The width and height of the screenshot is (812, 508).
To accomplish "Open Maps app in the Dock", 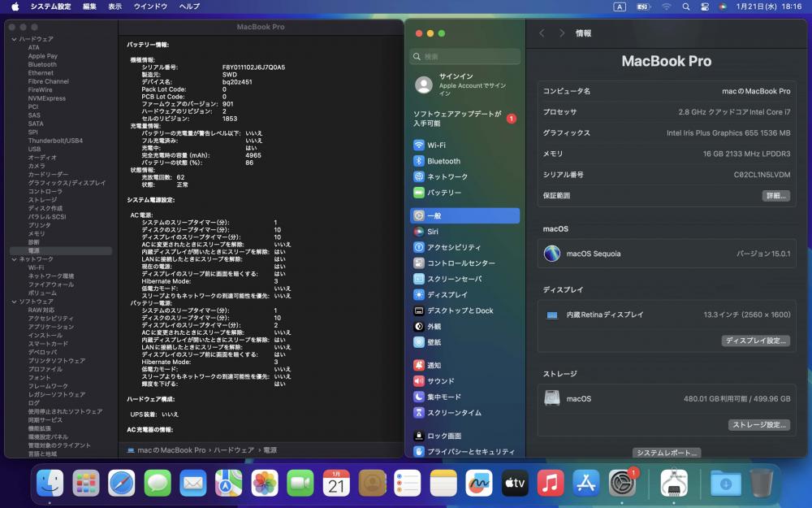I will click(228, 483).
